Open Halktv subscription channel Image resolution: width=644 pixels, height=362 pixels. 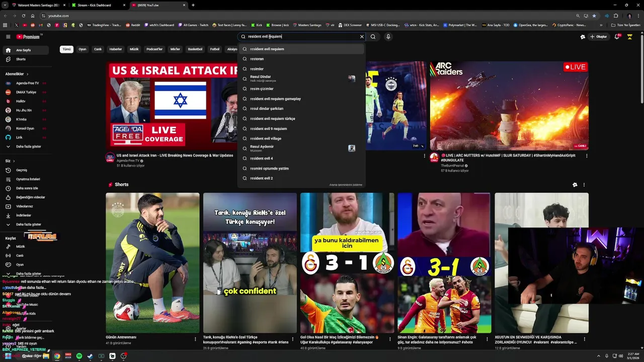click(x=26, y=101)
